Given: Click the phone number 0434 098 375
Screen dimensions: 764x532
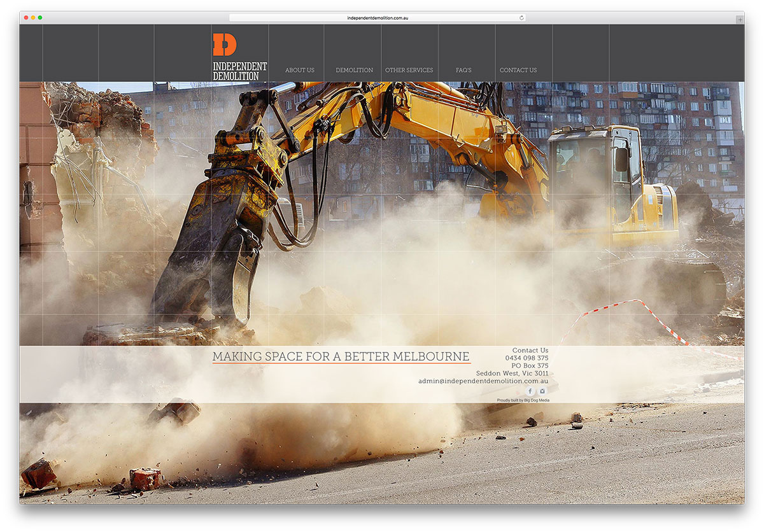Looking at the screenshot, I should point(528,358).
